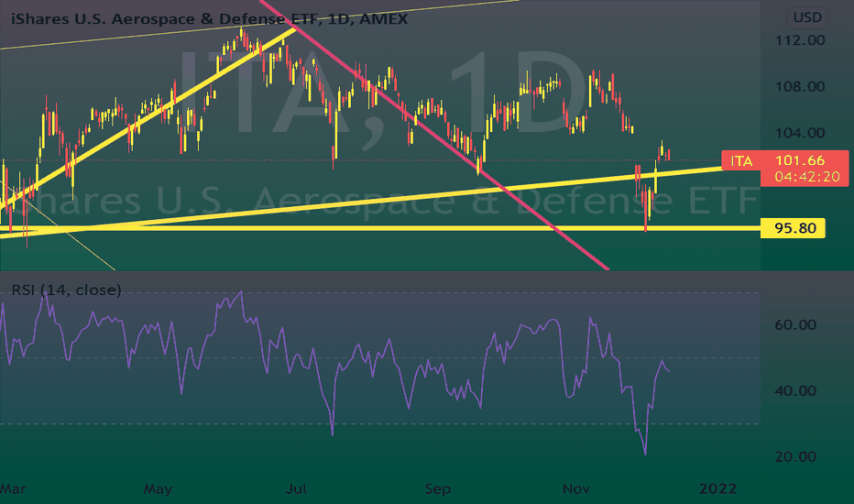Click the Mar time axis label
Screen dimensions: 854x504
pos(13,488)
